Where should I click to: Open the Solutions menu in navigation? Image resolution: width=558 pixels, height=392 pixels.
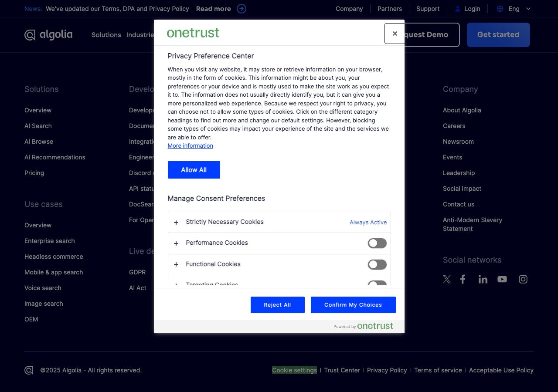[106, 35]
